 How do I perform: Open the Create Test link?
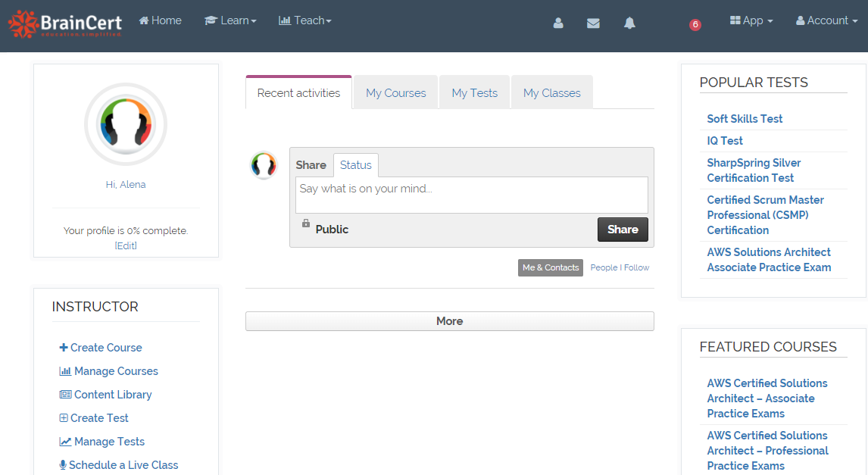pyautogui.click(x=94, y=418)
